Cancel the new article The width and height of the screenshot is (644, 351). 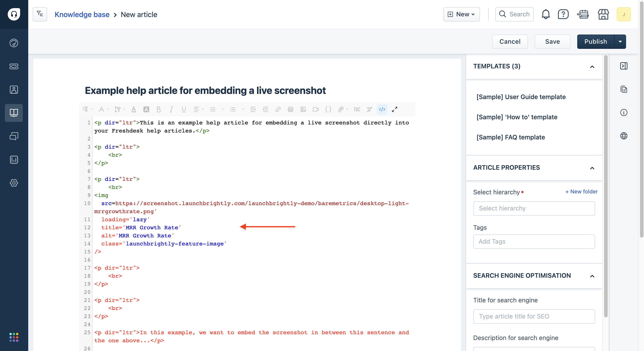pyautogui.click(x=510, y=41)
